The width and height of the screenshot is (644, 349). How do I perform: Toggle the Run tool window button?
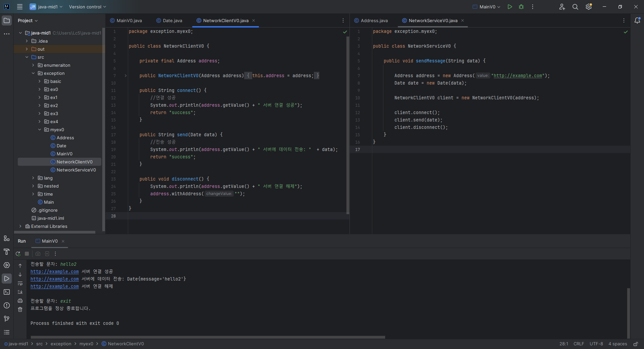click(7, 279)
